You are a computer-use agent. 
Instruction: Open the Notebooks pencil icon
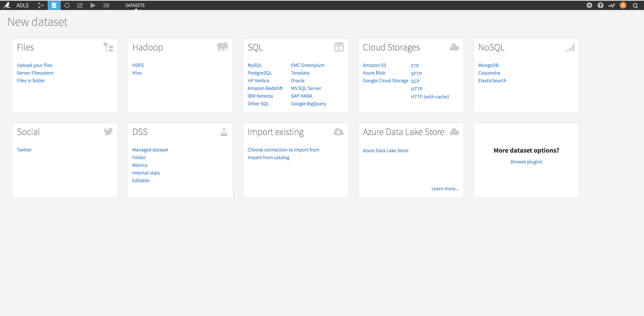coord(80,5)
